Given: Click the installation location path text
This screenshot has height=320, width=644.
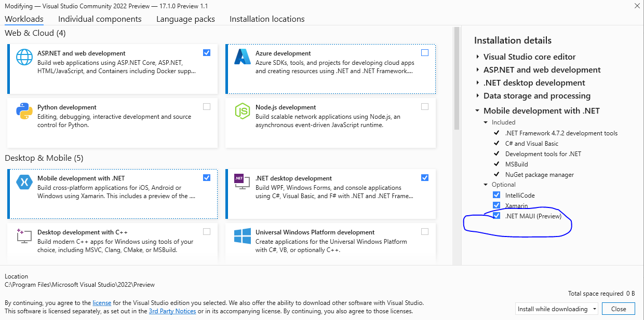Looking at the screenshot, I should coord(80,285).
